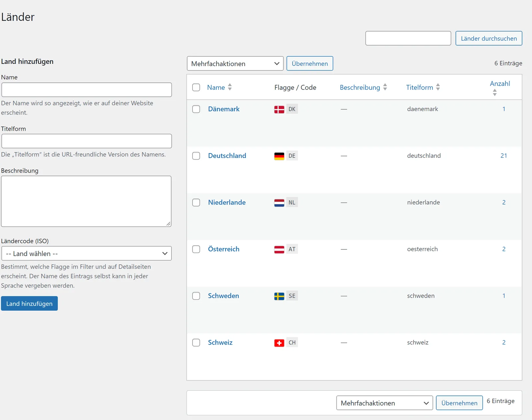Check the Deutschland row checkbox
532x420 pixels.
point(196,156)
